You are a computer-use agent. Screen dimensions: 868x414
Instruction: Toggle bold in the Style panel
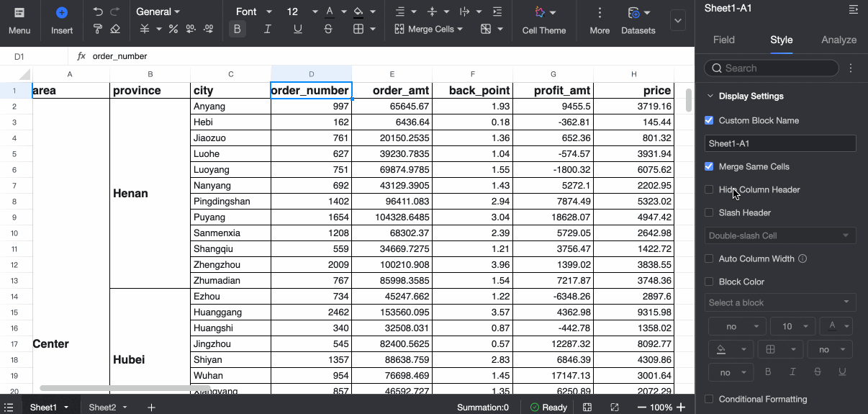coord(768,372)
